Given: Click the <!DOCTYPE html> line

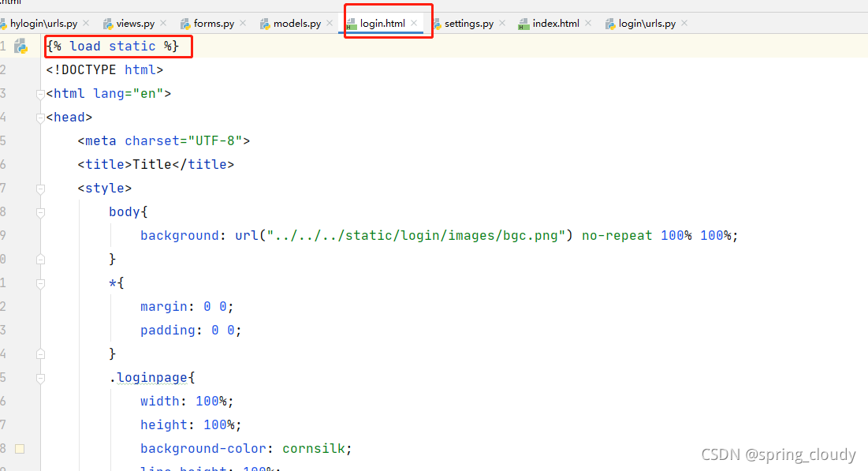Looking at the screenshot, I should 105,69.
